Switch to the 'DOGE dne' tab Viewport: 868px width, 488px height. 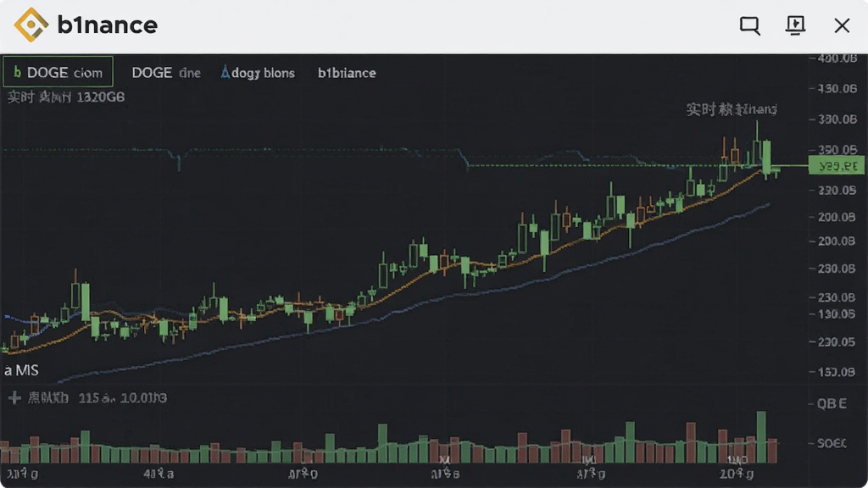(x=165, y=73)
